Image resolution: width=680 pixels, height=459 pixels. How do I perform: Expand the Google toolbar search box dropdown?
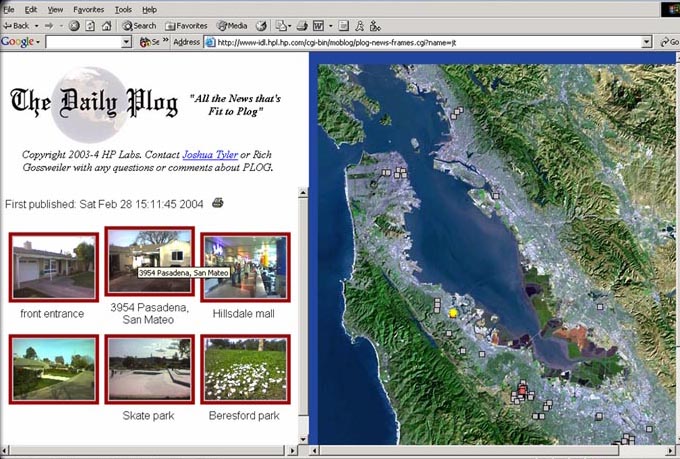point(127,42)
